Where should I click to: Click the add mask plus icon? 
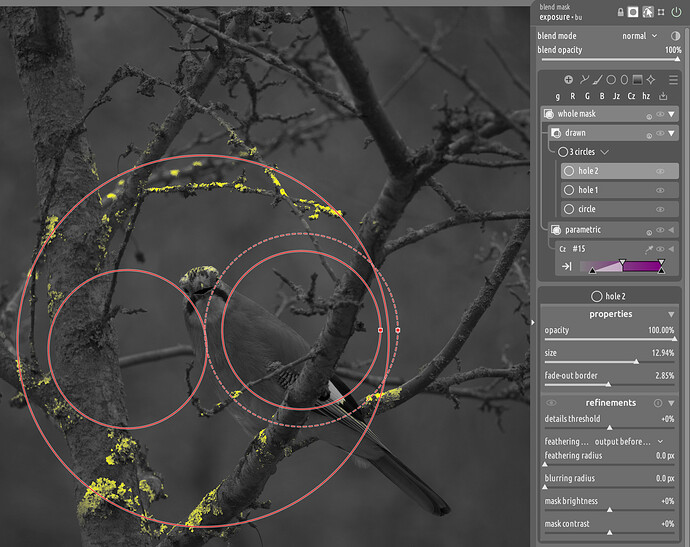[x=569, y=80]
